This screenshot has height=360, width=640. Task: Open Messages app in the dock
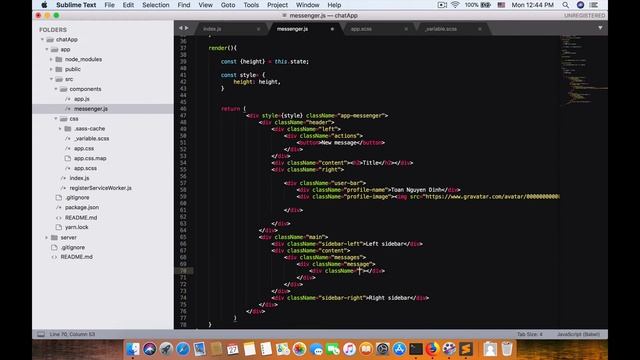click(x=316, y=349)
